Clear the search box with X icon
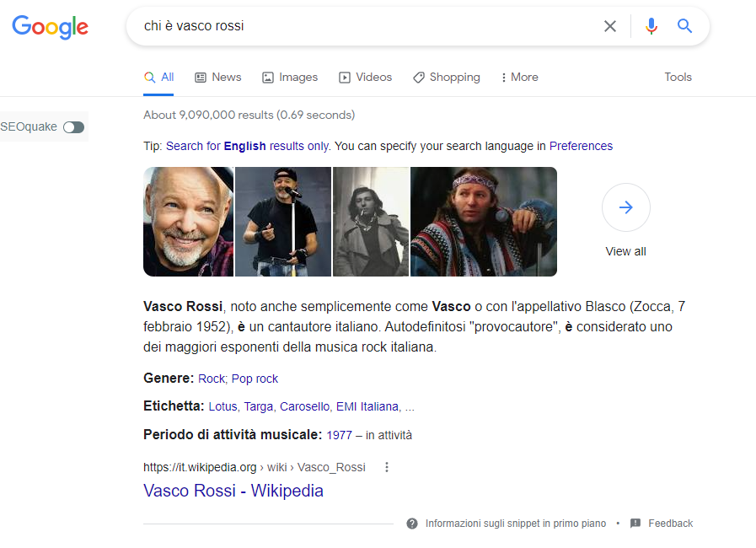This screenshot has width=756, height=548. (x=610, y=26)
